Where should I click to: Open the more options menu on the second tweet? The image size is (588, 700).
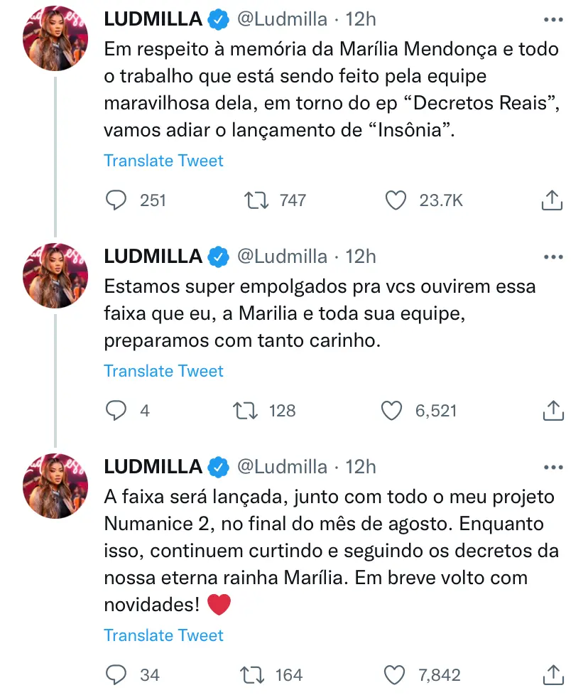click(552, 257)
